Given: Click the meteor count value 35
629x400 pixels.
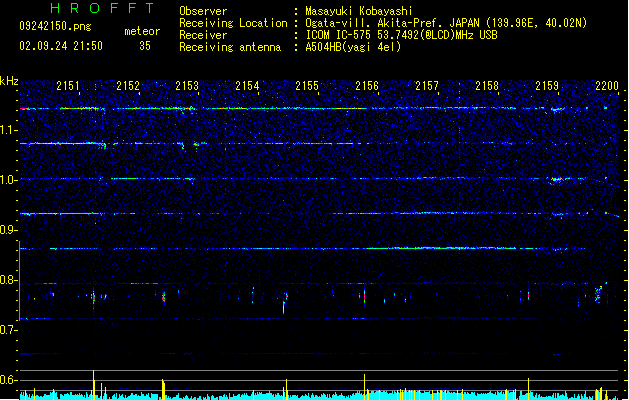Looking at the screenshot, I should (x=145, y=46).
